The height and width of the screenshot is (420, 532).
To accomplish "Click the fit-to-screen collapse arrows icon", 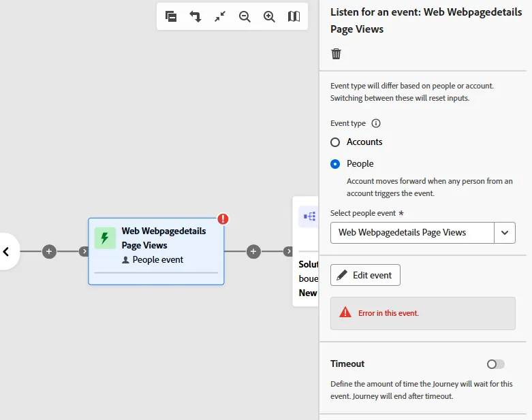I will click(x=220, y=16).
